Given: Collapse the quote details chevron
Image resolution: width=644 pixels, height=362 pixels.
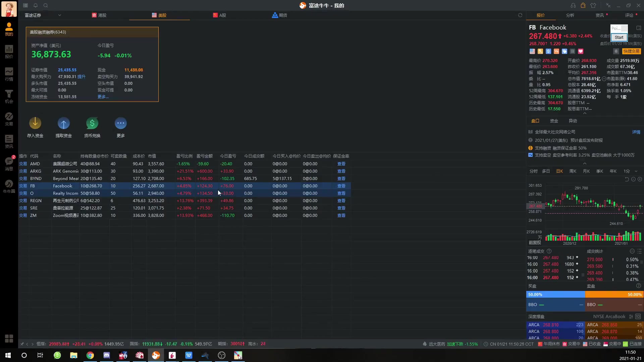Looking at the screenshot, I should (x=585, y=113).
